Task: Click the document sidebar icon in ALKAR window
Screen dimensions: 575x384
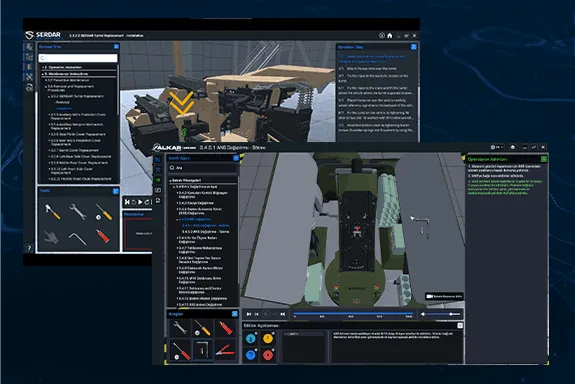Action: pyautogui.click(x=158, y=200)
